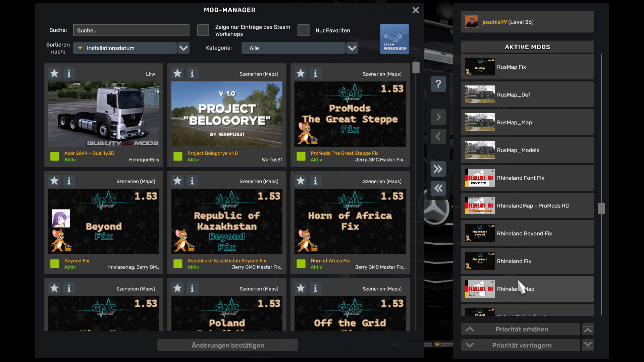644x362 pixels.
Task: Toggle Nur Favoriten checkbox
Action: 304,30
